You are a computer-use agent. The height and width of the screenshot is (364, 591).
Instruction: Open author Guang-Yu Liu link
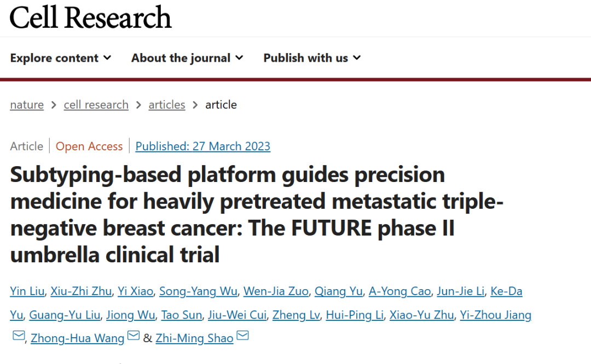[65, 315]
